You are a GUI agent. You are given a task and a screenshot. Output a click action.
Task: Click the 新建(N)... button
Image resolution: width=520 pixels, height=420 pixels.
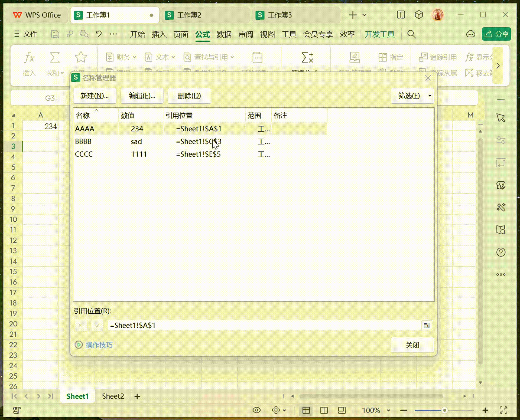95,96
